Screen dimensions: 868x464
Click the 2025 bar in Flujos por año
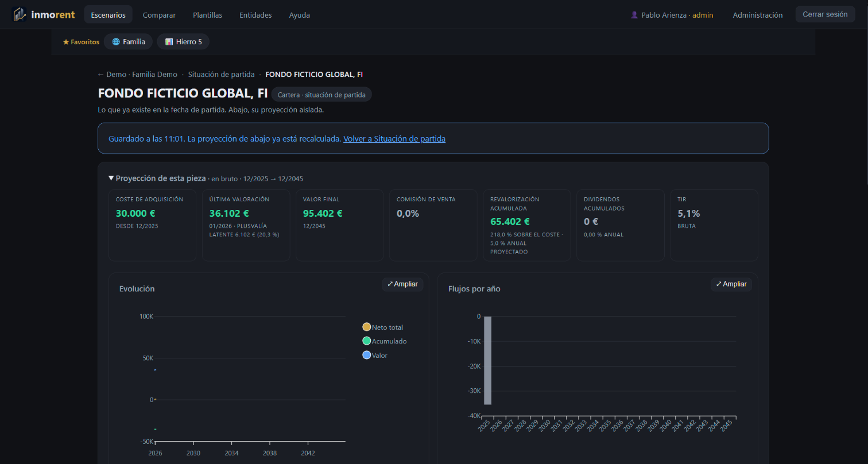[487, 360]
